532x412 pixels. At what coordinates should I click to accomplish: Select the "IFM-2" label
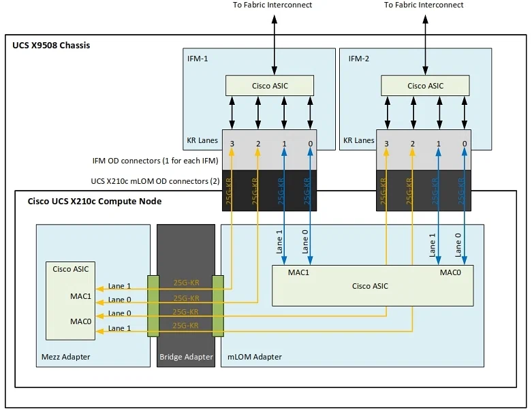[x=358, y=59]
